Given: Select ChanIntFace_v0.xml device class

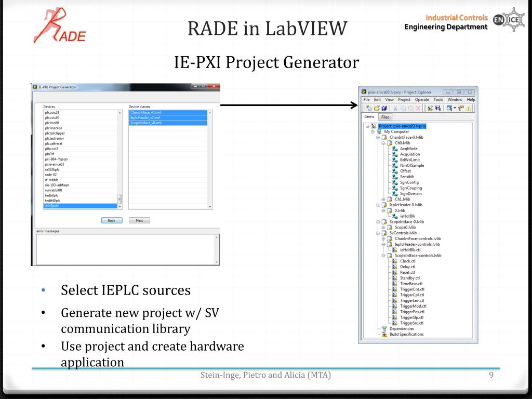Looking at the screenshot, I should tap(168, 112).
